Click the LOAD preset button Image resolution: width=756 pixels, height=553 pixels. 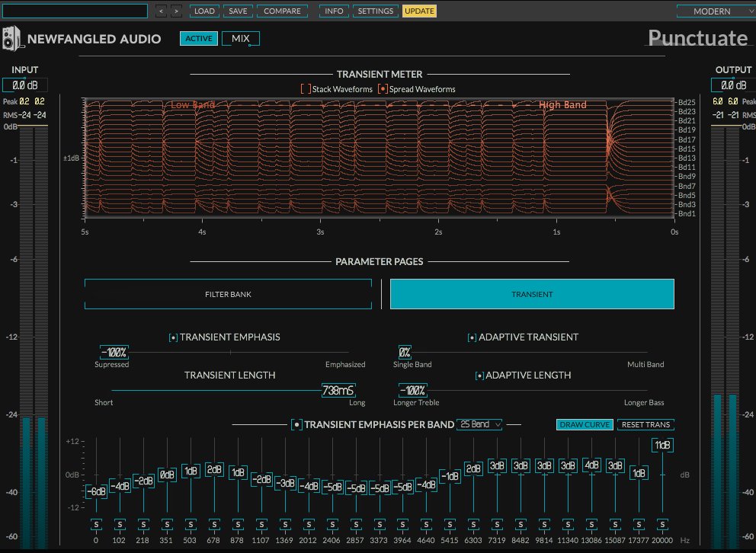(204, 11)
